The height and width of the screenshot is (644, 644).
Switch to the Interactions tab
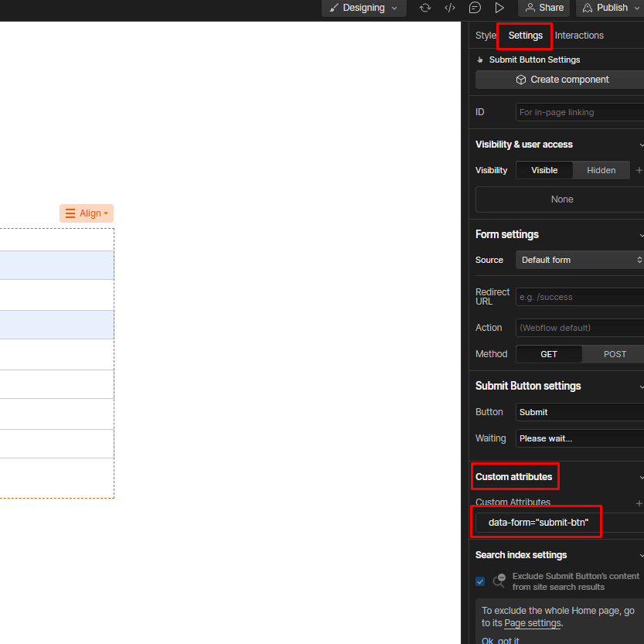click(579, 36)
